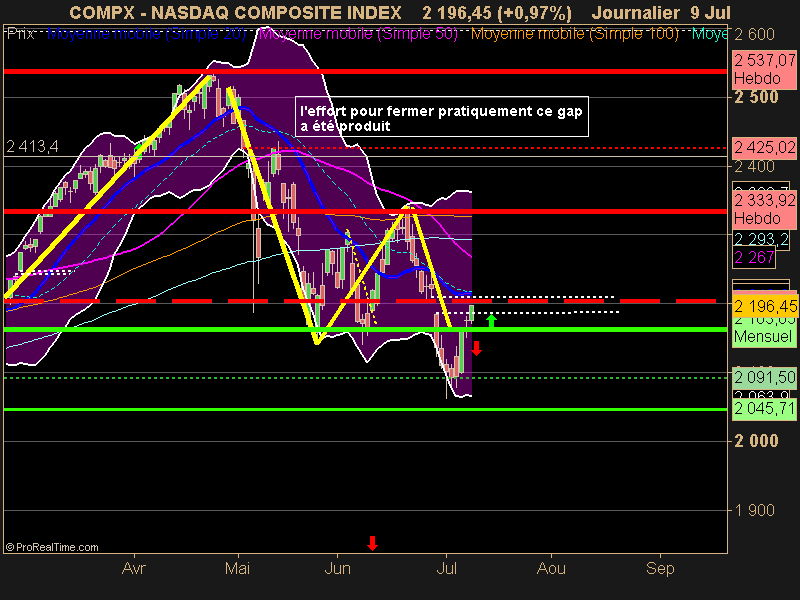Click the Jul month on time axis
800x600 pixels.
(x=446, y=568)
